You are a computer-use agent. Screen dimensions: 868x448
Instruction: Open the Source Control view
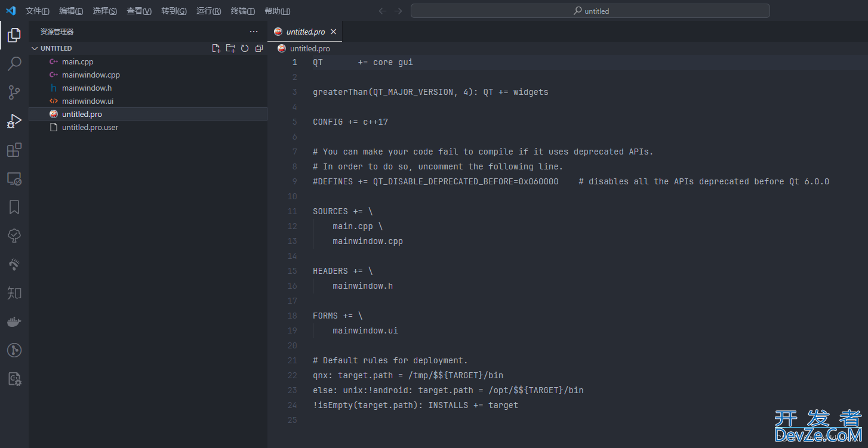pos(14,92)
